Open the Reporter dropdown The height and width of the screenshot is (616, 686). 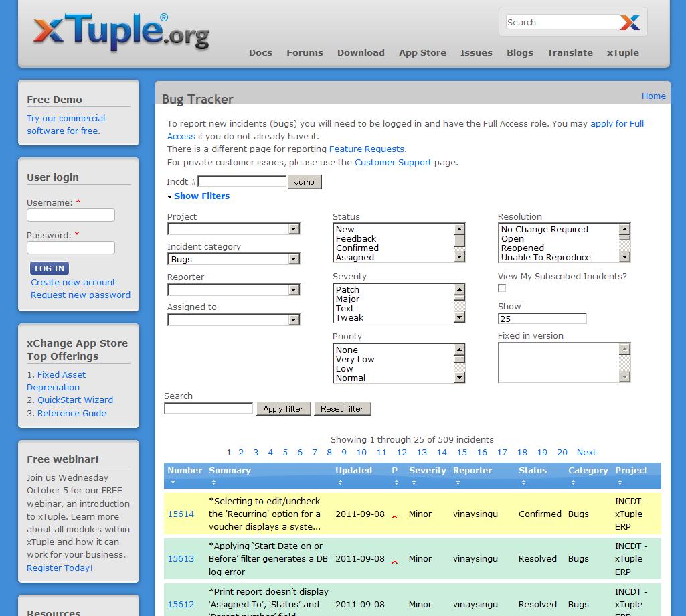tap(234, 289)
